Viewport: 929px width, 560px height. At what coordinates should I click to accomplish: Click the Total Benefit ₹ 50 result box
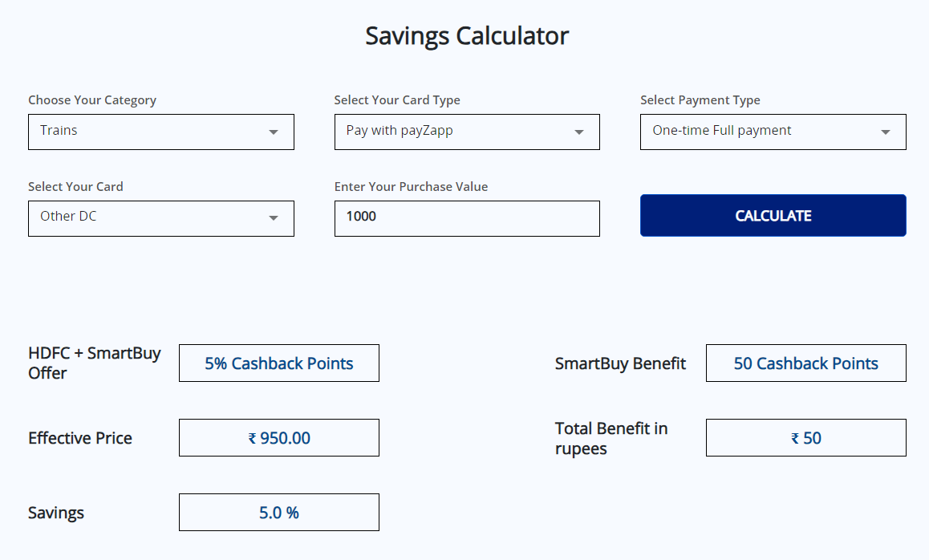805,438
